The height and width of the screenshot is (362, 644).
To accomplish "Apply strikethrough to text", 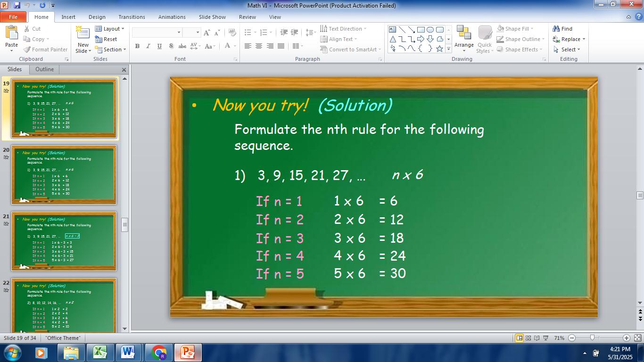I will [182, 46].
